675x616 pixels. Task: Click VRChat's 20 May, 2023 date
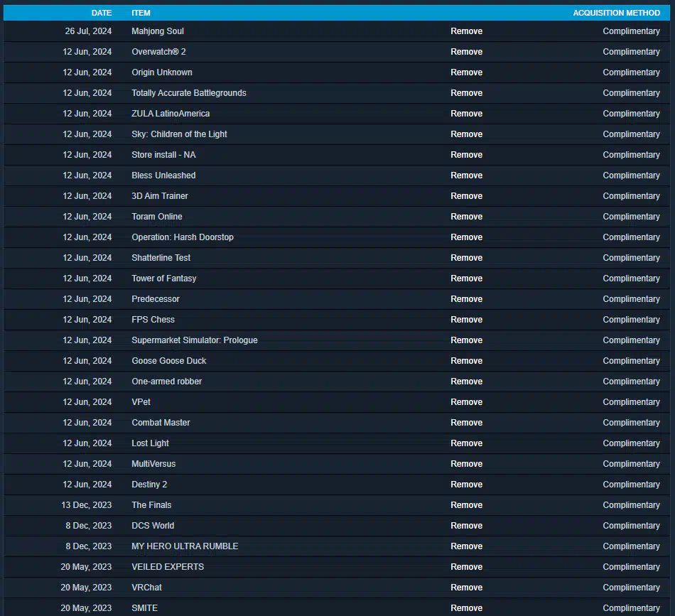click(86, 588)
